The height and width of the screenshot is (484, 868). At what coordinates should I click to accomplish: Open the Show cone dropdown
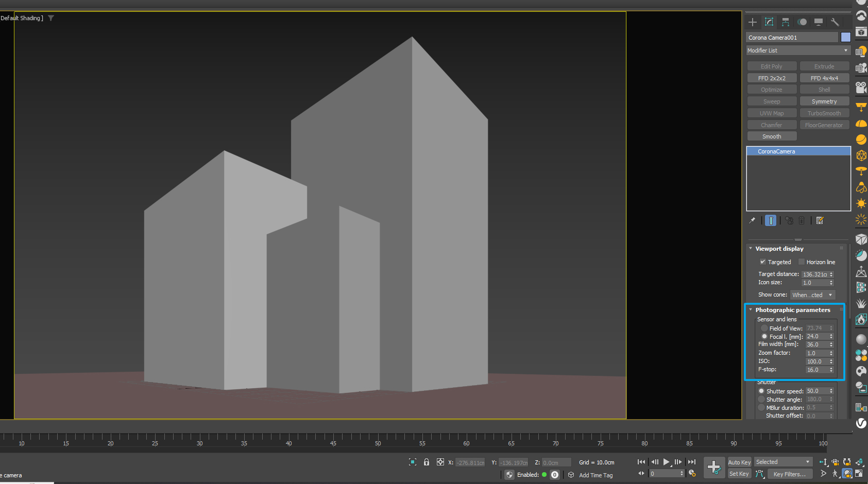tap(812, 295)
